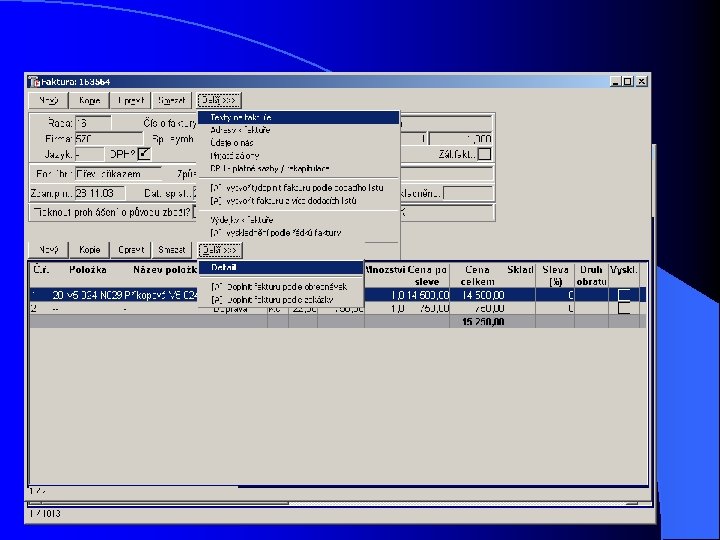Click Opravit button above the items table

[131, 250]
